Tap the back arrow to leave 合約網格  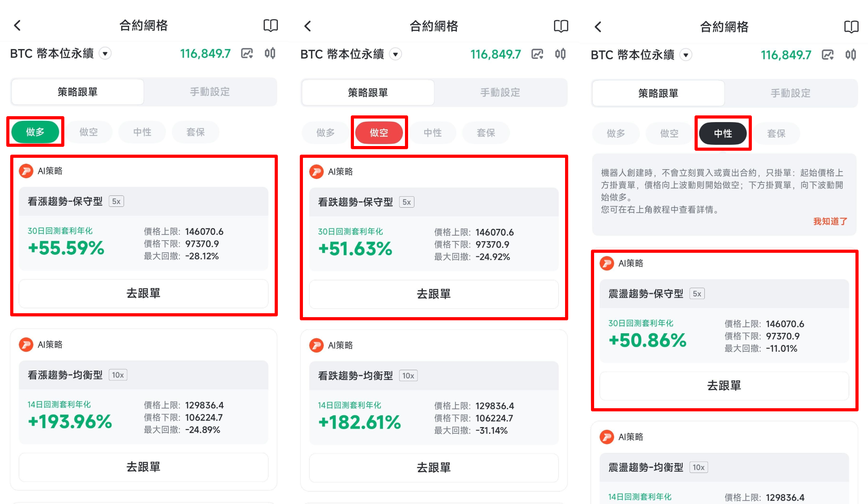18,25
